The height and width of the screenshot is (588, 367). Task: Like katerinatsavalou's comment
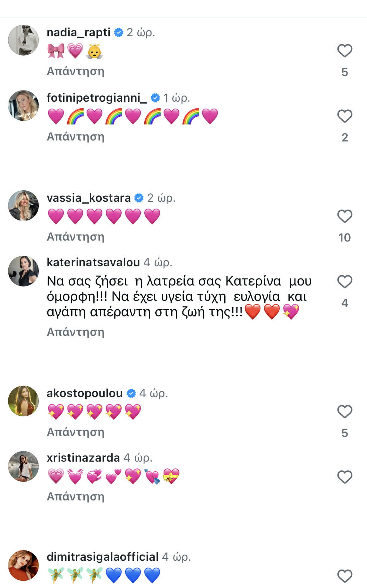point(345,282)
